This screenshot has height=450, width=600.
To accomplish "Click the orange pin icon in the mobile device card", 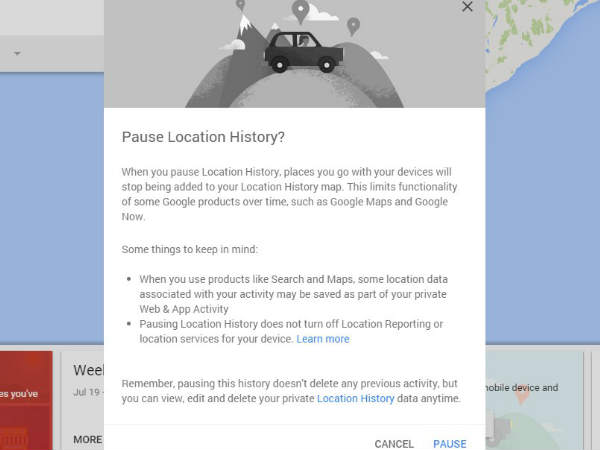I will click(522, 395).
